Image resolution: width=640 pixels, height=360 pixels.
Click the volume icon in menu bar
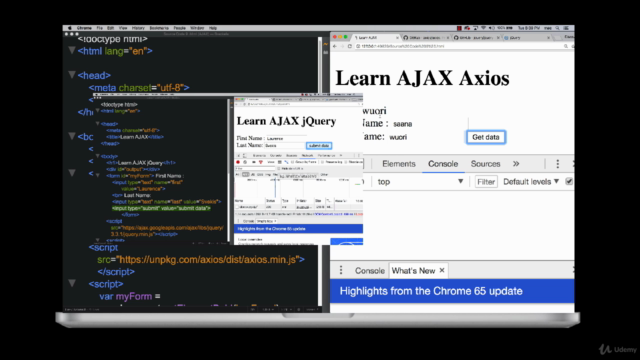492,28
